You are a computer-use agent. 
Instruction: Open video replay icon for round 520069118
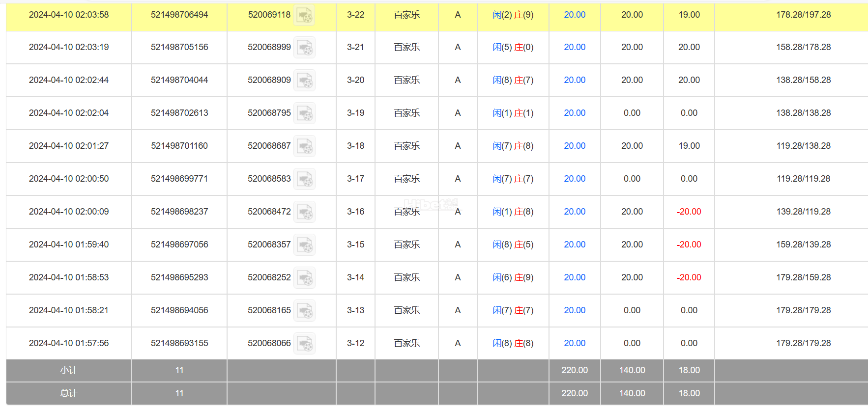pyautogui.click(x=304, y=15)
